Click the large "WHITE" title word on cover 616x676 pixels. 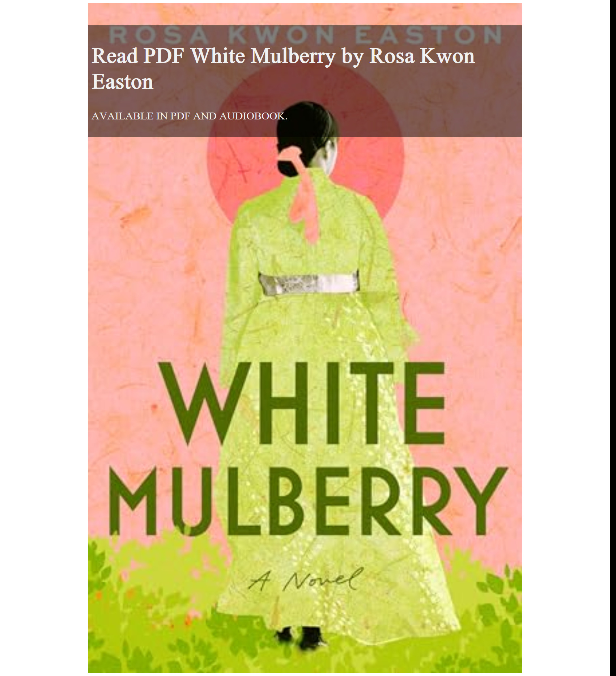coord(305,404)
